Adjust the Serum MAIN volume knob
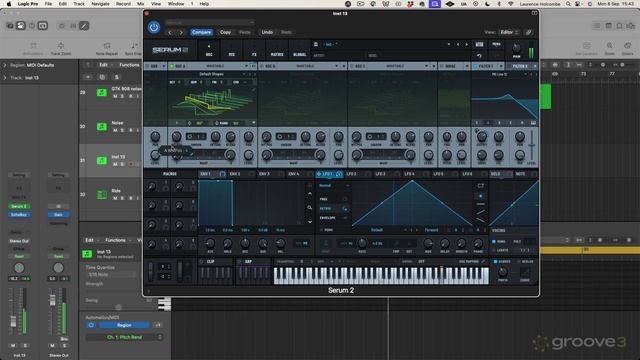This screenshot has width=640, height=360. [516, 48]
